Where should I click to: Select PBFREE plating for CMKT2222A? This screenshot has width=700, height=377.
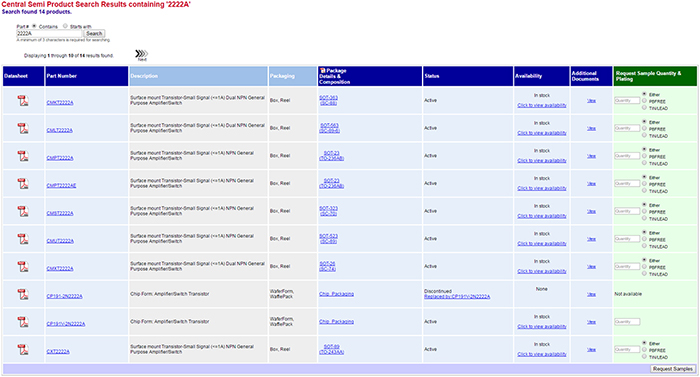(644, 101)
